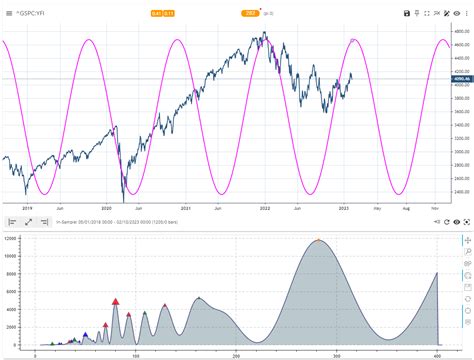The height and width of the screenshot is (360, 474).
Task: Select the red triangle peak near 129
Action: tap(165, 306)
